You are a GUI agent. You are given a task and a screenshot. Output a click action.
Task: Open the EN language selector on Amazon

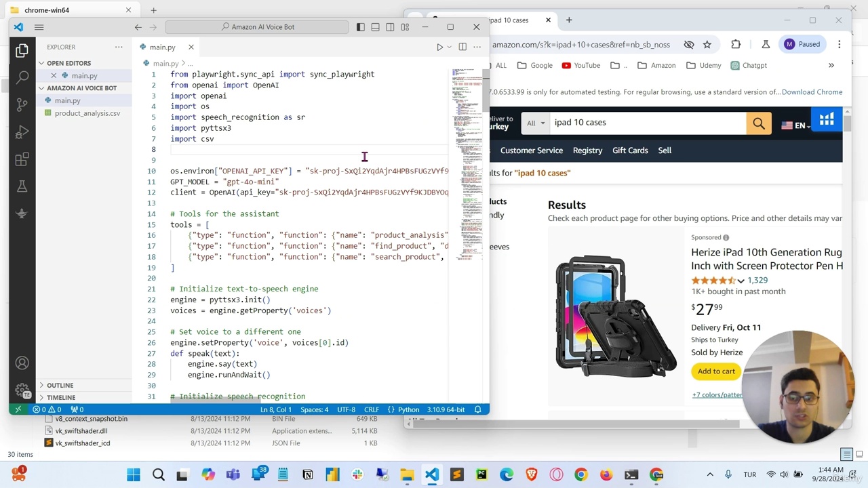click(795, 125)
